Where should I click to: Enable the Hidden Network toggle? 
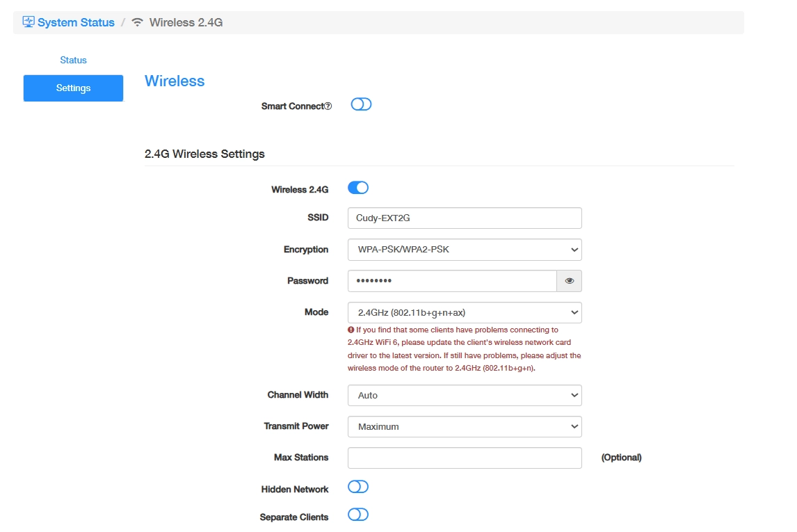pyautogui.click(x=358, y=487)
